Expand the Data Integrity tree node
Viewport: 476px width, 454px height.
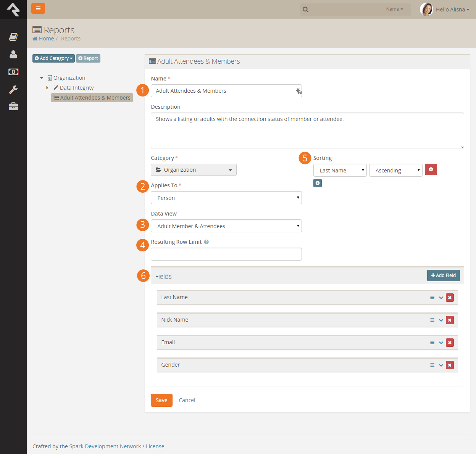[47, 88]
